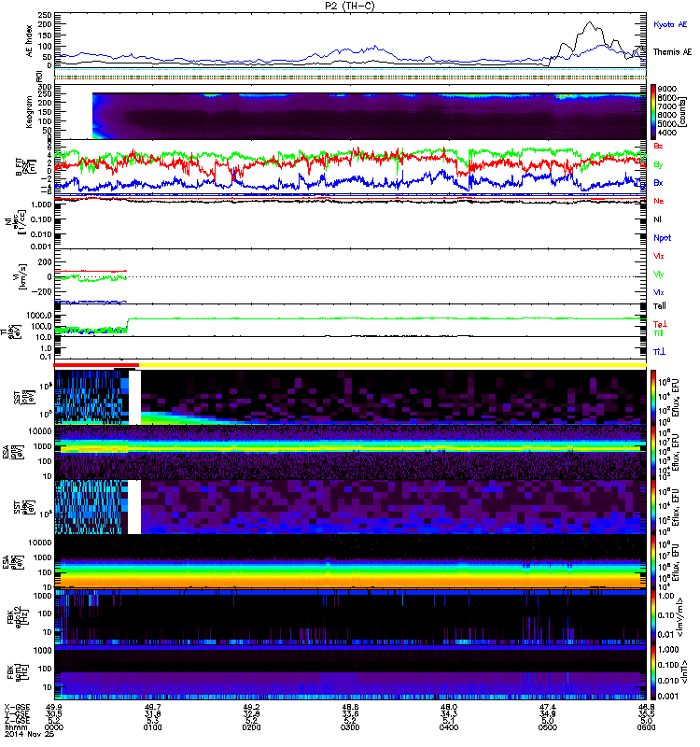
Task: Click the 9000 value on keogram color bar
Action: pos(666,89)
